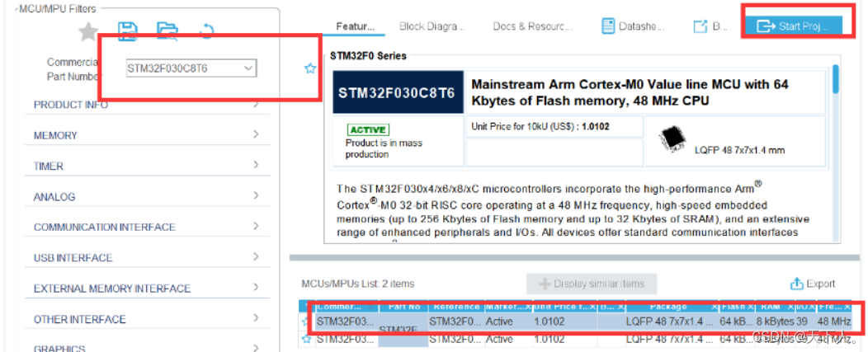The width and height of the screenshot is (868, 352).
Task: Expand the EXTERNAL MEMORY INTERFACE section
Action: pyautogui.click(x=147, y=289)
